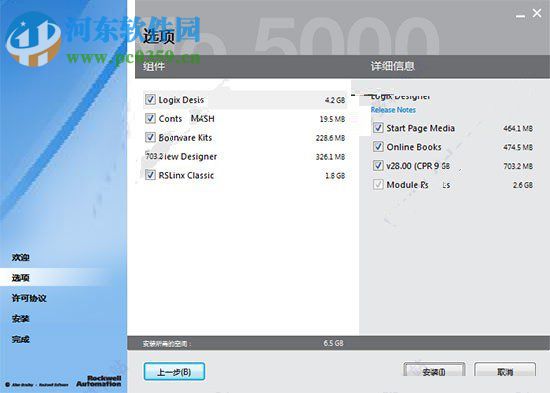Click the RSLinx Classic component label
The width and height of the screenshot is (550, 393).
tap(186, 175)
